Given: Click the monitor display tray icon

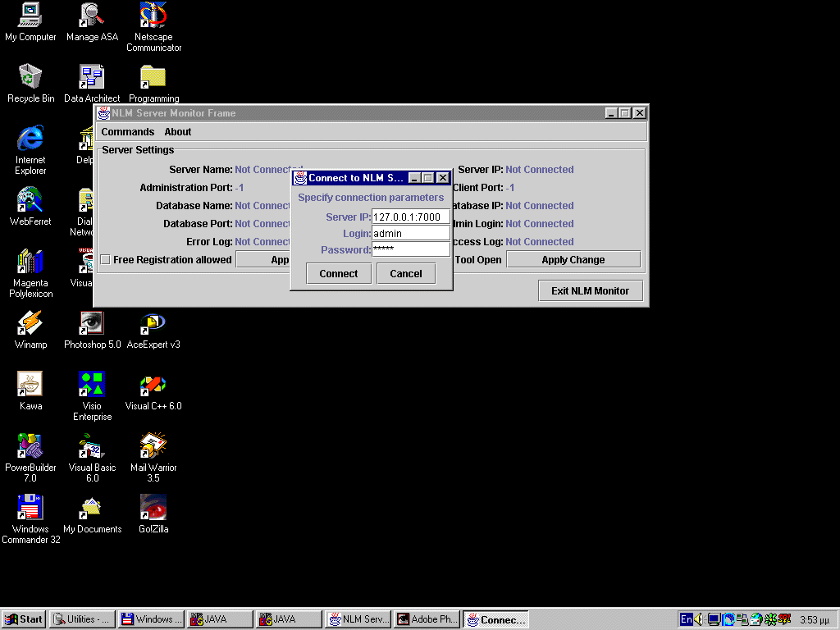Looking at the screenshot, I should (x=714, y=619).
